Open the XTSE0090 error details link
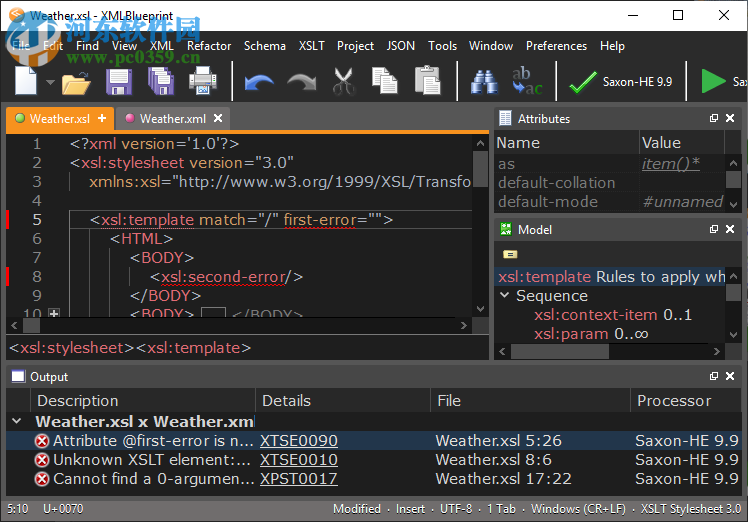748x522 pixels. (298, 441)
